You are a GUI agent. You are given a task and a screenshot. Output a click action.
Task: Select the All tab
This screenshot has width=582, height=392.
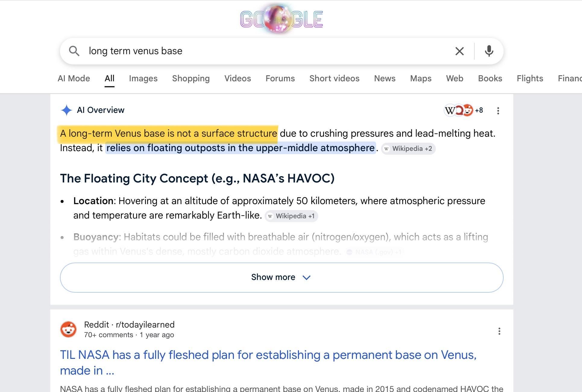coord(109,78)
